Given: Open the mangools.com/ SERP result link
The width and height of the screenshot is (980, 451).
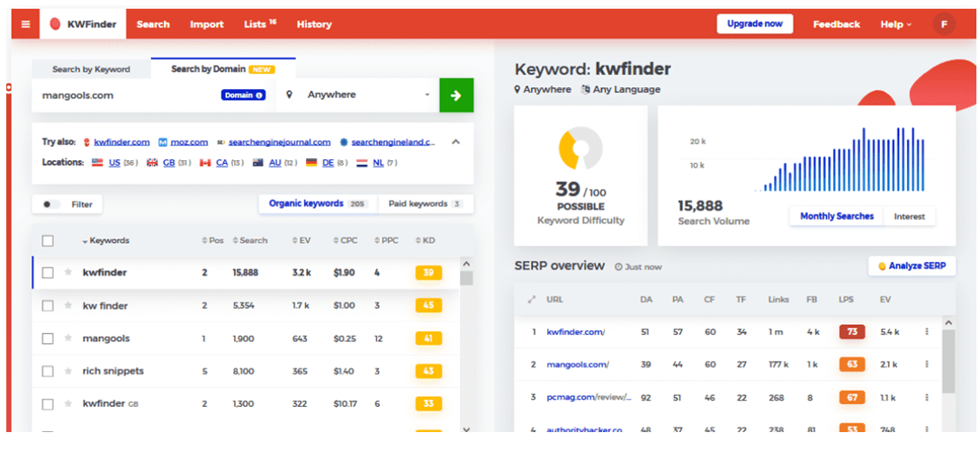Looking at the screenshot, I should point(578,364).
